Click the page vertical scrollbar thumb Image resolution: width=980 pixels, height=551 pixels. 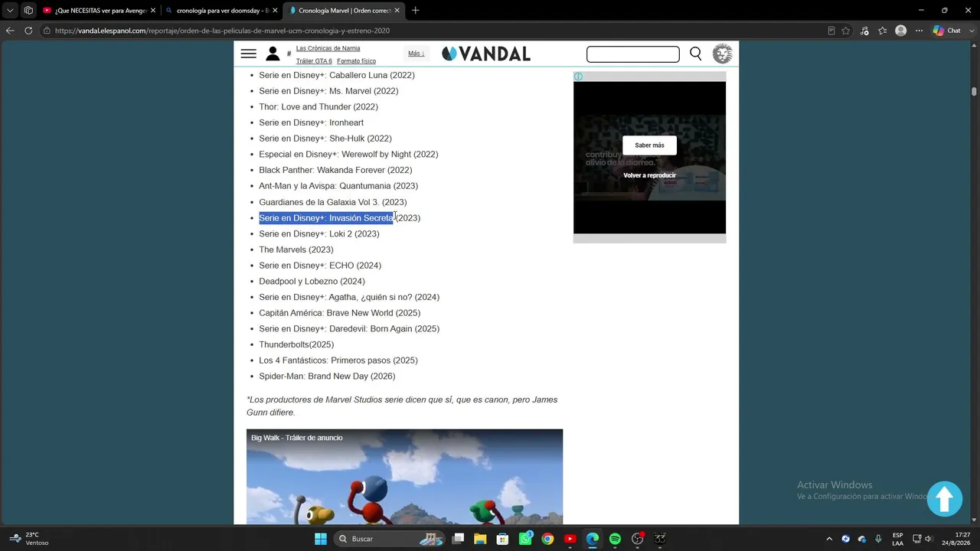point(974,91)
